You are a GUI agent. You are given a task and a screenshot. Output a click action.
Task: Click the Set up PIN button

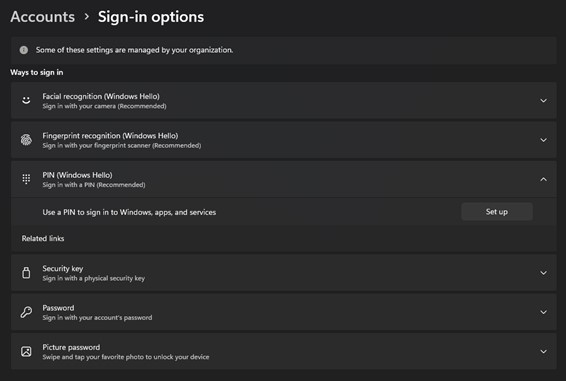coord(497,212)
